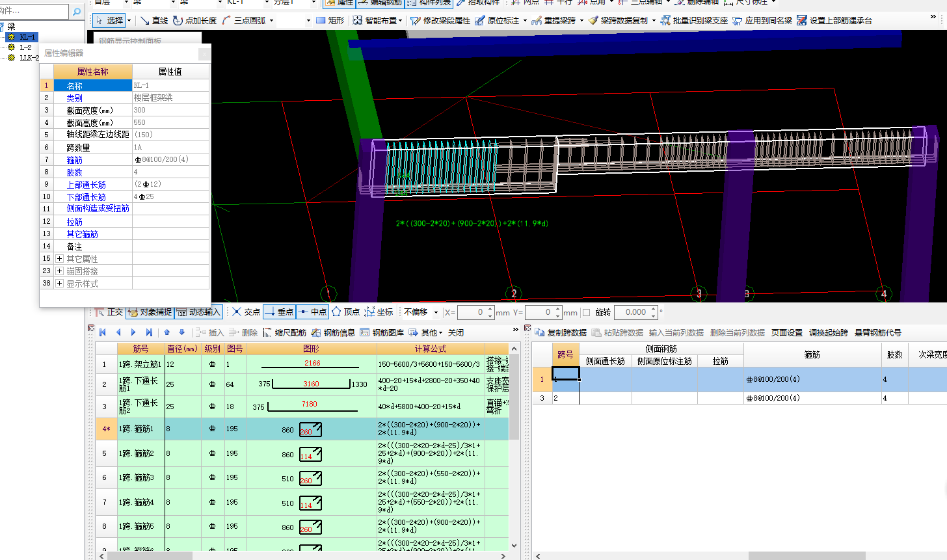Select the 矩形 rectangle drawing tool

click(330, 21)
